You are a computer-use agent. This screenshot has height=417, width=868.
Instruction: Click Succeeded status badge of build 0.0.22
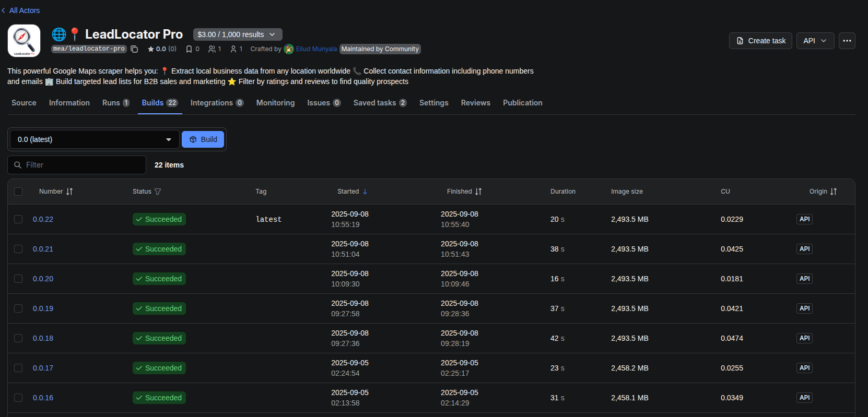tap(159, 219)
